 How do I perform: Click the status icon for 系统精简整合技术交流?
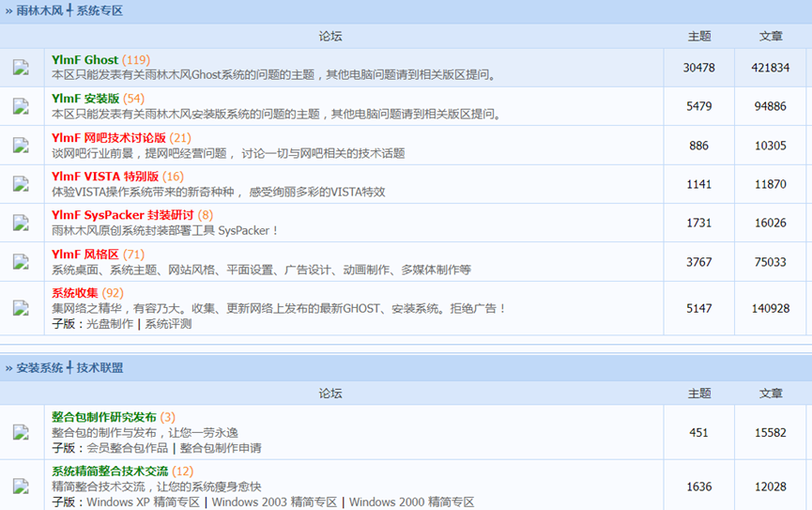point(21,487)
